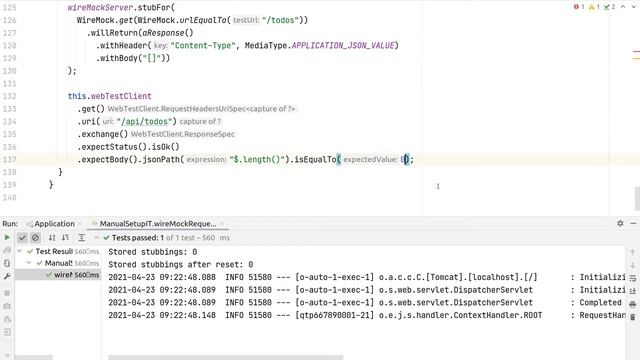Close the Application run tab
Viewport: 640px width, 360px height.
(x=80, y=224)
